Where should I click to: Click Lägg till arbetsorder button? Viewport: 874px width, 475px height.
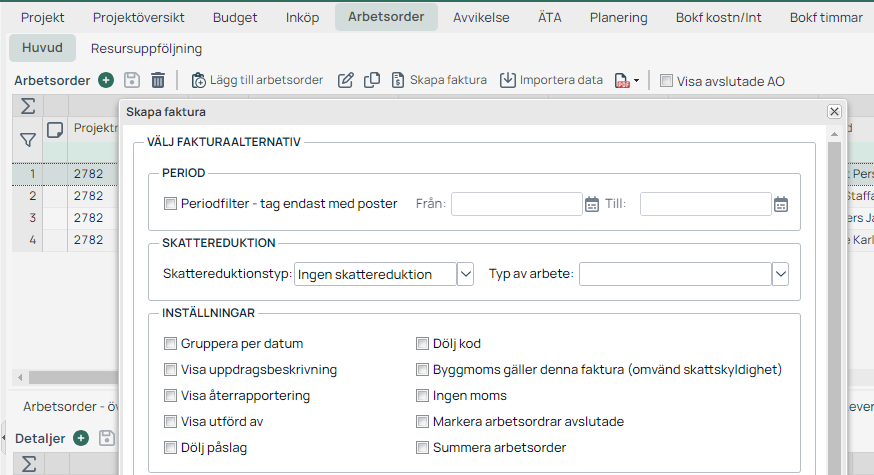coord(257,80)
